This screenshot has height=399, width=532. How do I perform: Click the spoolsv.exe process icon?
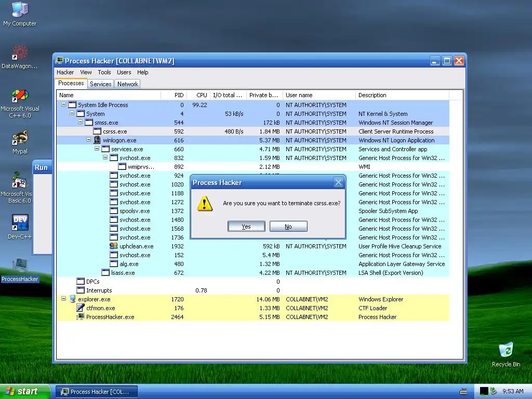point(114,211)
